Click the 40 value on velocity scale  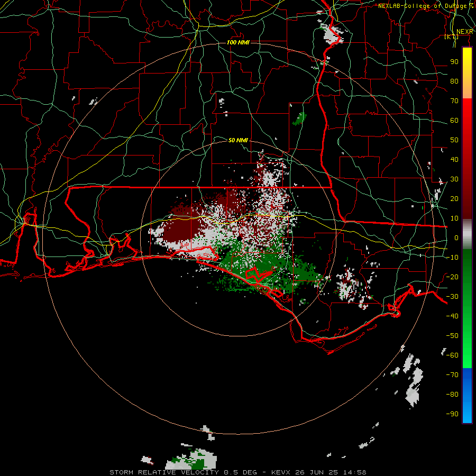(454, 159)
